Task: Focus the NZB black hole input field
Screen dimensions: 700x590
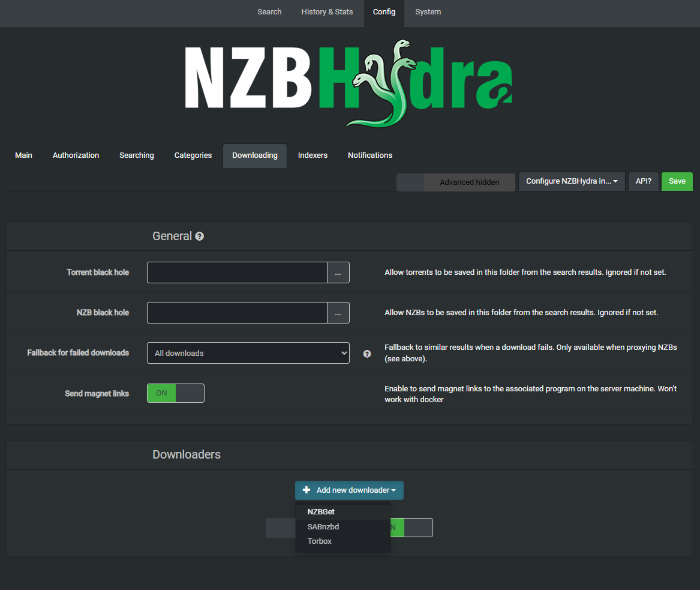Action: pyautogui.click(x=237, y=313)
